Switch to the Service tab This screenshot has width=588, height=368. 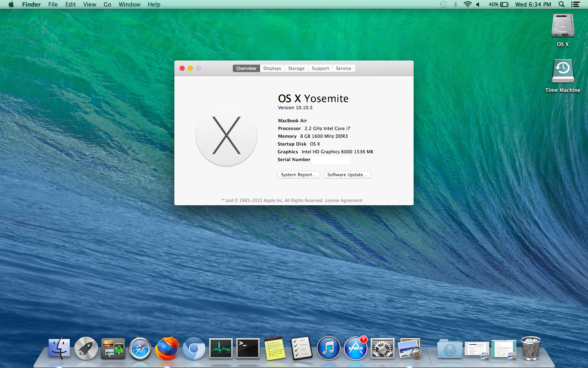pyautogui.click(x=344, y=68)
